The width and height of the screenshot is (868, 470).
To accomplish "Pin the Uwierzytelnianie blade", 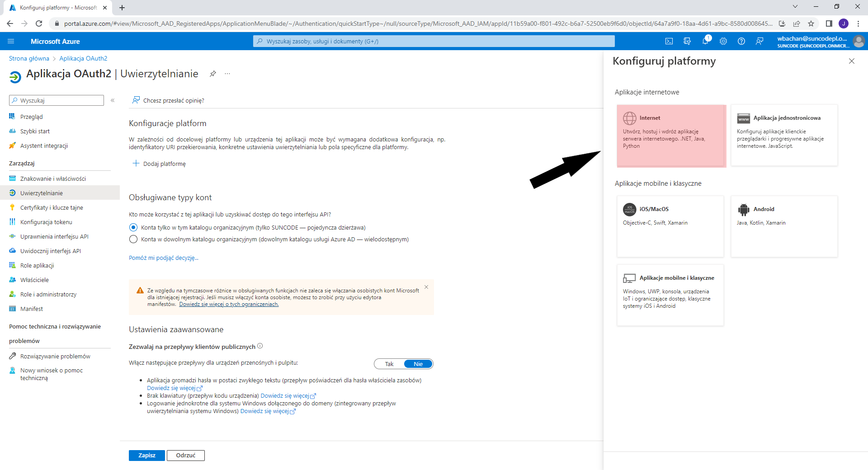I will (x=213, y=74).
